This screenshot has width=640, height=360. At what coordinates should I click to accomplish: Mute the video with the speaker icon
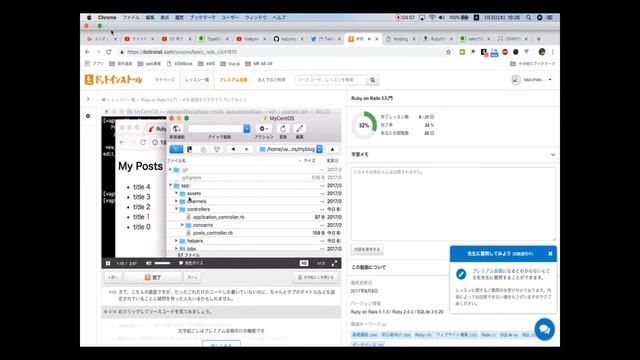point(149,263)
